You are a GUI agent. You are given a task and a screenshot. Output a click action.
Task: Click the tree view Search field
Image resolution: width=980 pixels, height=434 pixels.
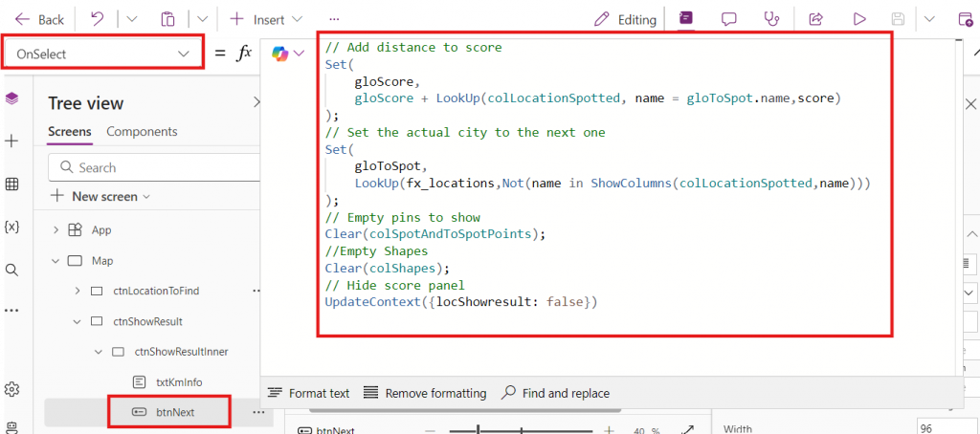[x=154, y=167]
